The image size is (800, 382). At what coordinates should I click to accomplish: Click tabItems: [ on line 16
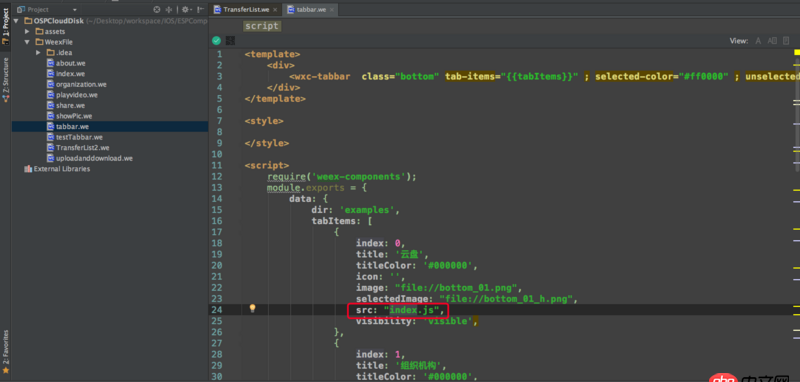[x=342, y=221]
